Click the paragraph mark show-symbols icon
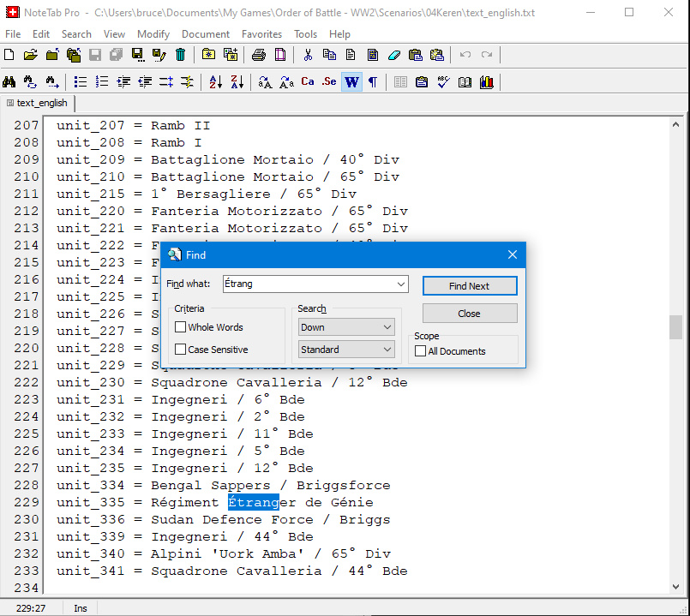The width and height of the screenshot is (690, 616). pyautogui.click(x=373, y=82)
